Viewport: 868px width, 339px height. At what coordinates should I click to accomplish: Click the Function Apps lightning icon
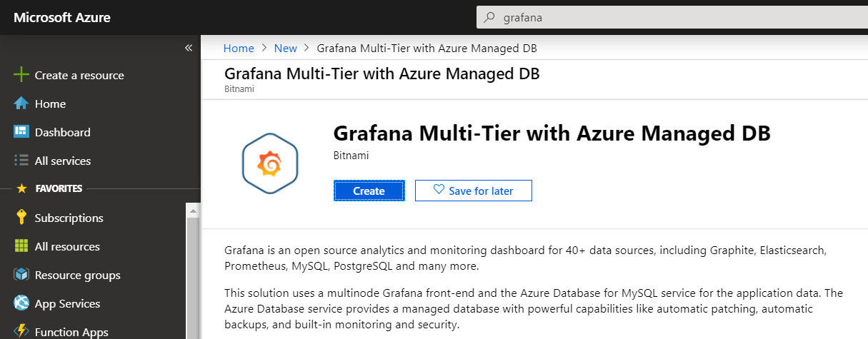coord(21,332)
